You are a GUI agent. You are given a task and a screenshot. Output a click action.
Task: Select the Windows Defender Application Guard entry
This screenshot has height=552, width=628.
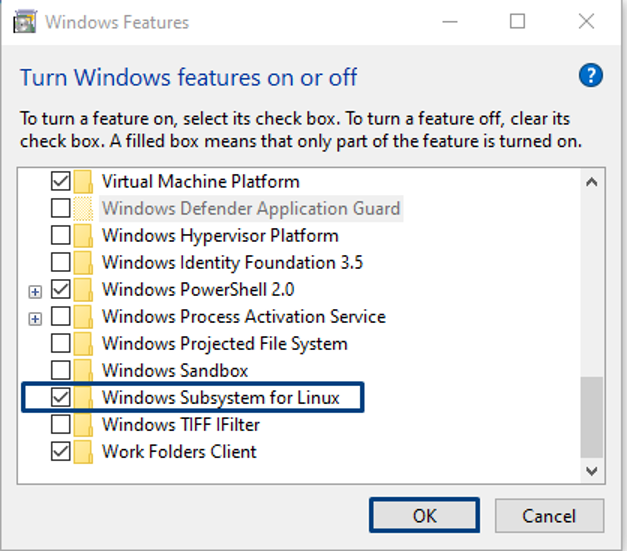click(x=251, y=209)
